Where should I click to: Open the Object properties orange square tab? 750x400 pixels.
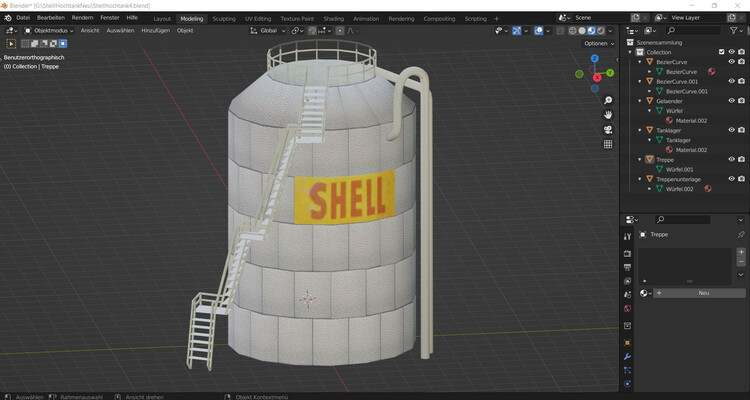click(x=628, y=343)
